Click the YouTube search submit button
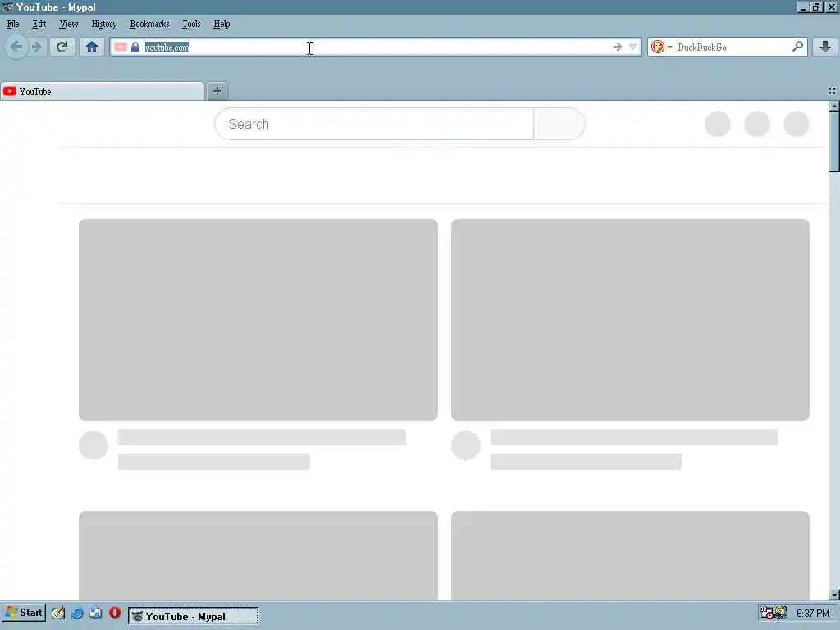840x630 pixels. [x=559, y=124]
